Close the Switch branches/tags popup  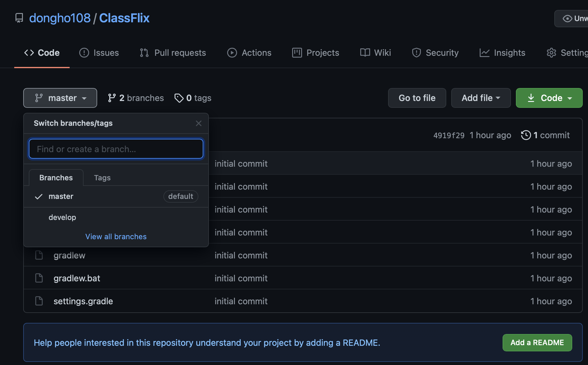pos(199,123)
